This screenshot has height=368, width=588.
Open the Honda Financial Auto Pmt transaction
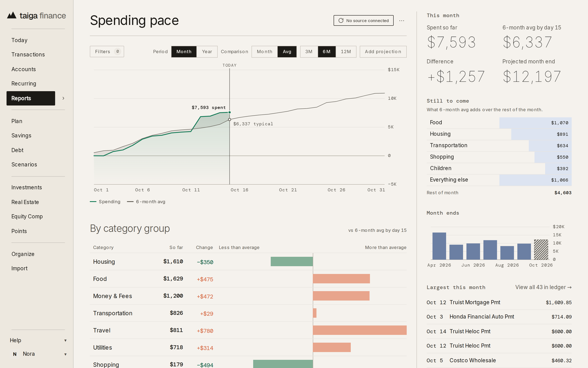pyautogui.click(x=499, y=317)
